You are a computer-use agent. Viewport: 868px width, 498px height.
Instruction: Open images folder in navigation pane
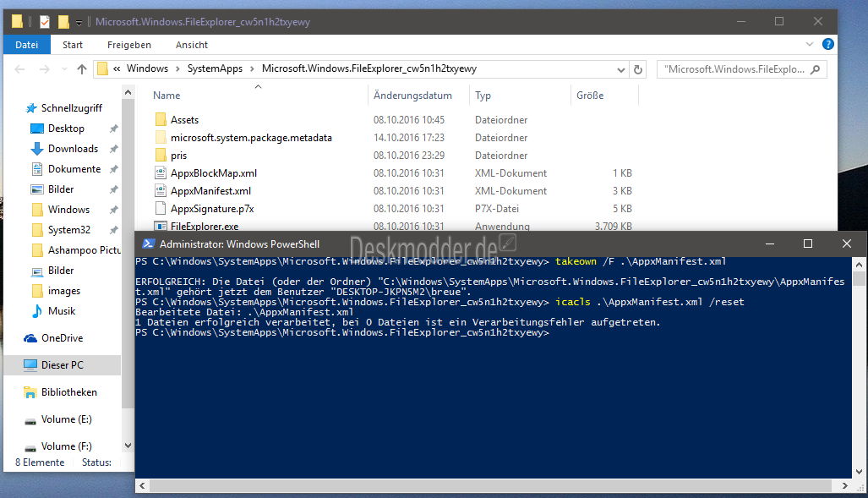click(64, 291)
